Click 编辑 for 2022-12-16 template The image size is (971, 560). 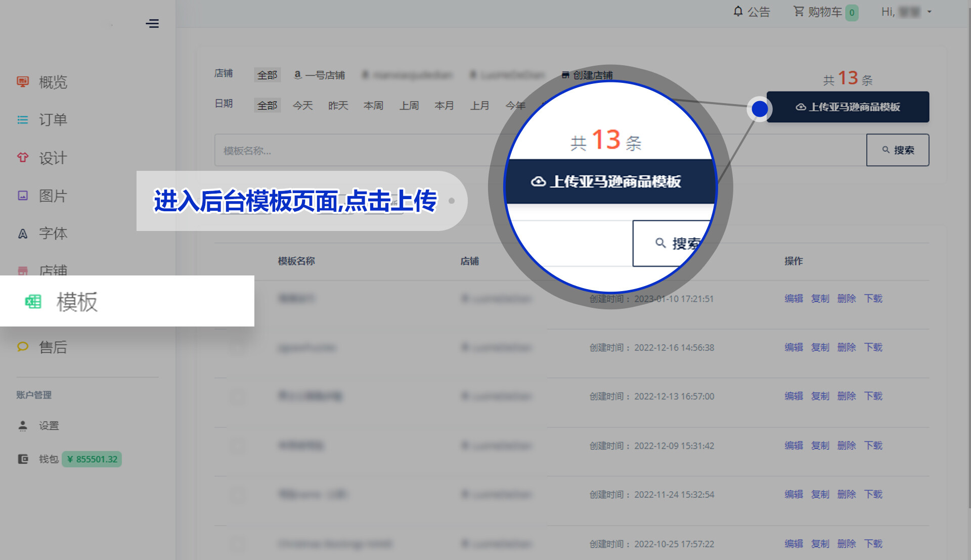coord(793,347)
